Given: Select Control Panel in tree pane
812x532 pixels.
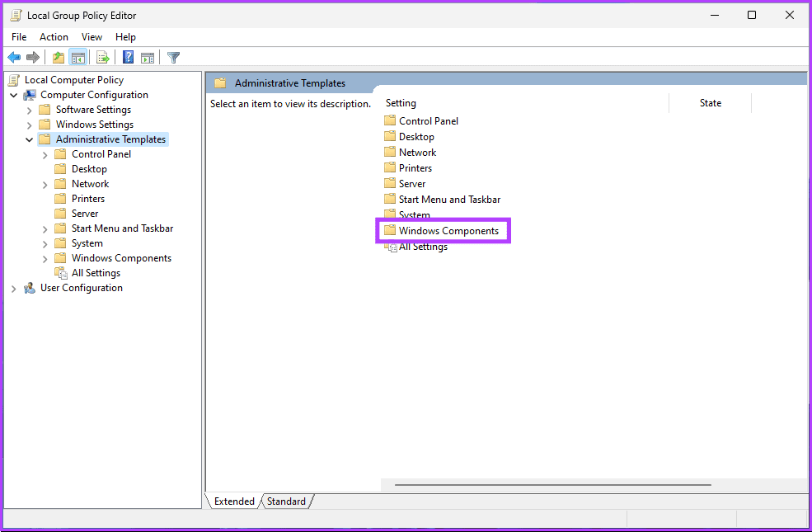Looking at the screenshot, I should click(x=101, y=154).
